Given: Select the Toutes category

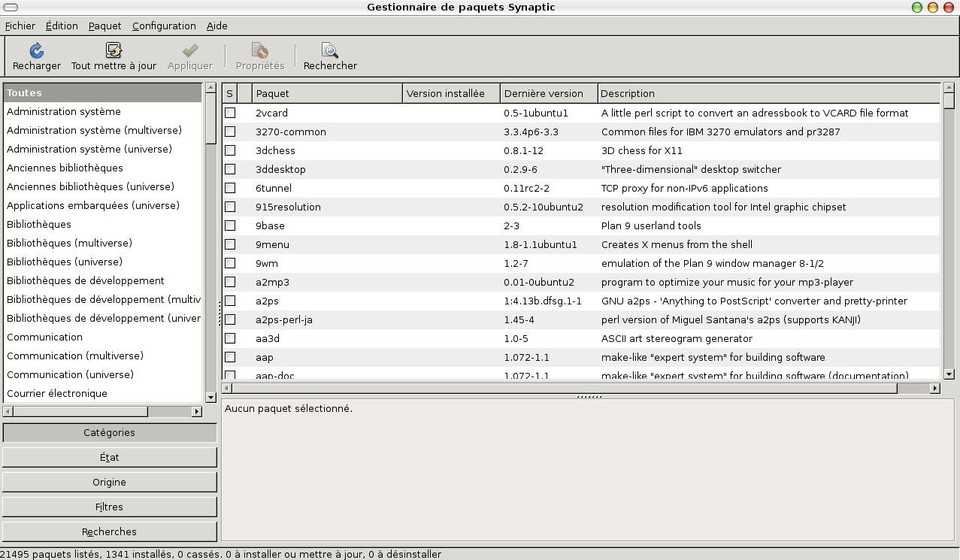Looking at the screenshot, I should point(102,92).
